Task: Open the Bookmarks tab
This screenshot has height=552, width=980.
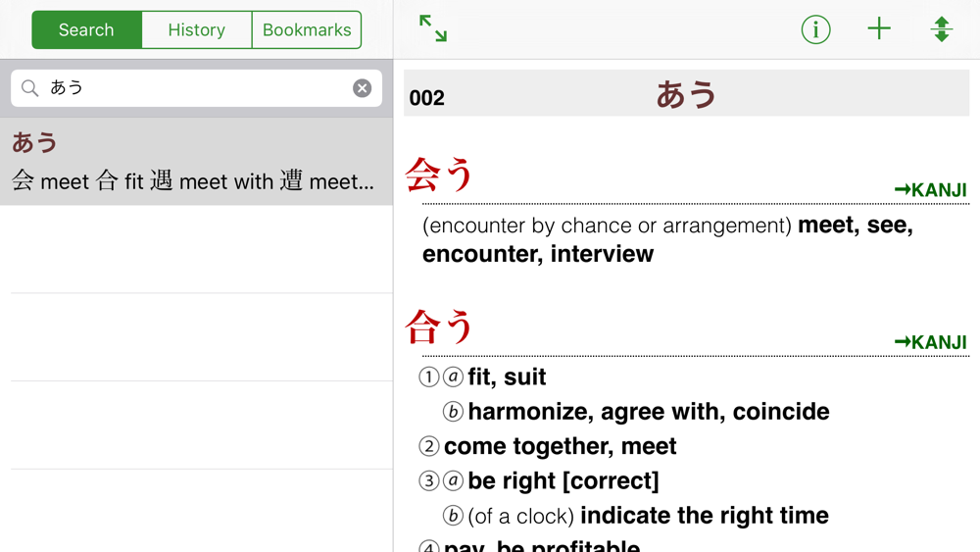Action: pyautogui.click(x=306, y=29)
